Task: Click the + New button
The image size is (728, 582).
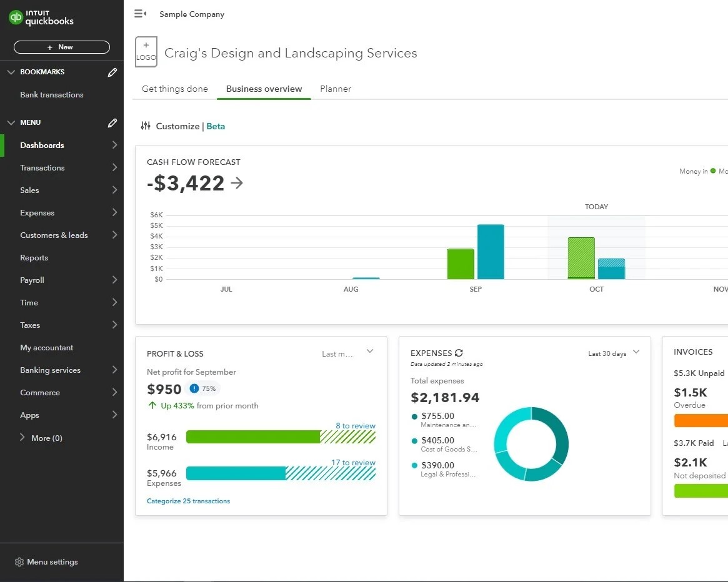Action: click(61, 47)
